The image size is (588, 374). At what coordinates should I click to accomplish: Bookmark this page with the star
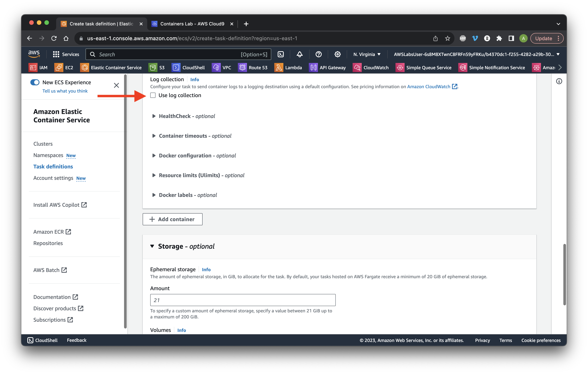(447, 38)
